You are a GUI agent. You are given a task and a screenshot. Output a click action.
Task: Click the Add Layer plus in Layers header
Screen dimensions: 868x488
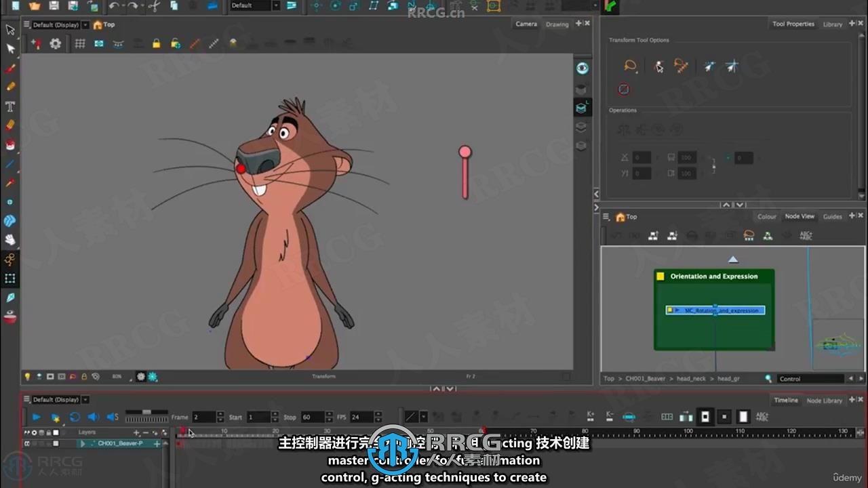tap(136, 432)
